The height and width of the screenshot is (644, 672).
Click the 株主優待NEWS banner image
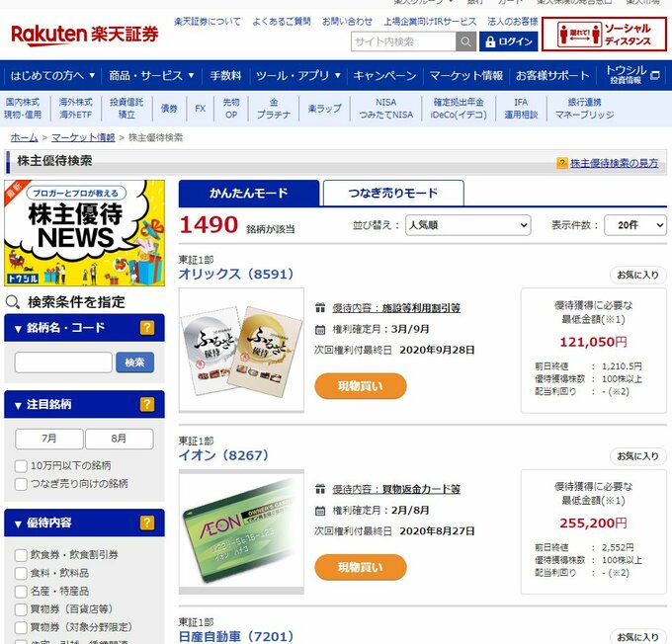tap(84, 233)
